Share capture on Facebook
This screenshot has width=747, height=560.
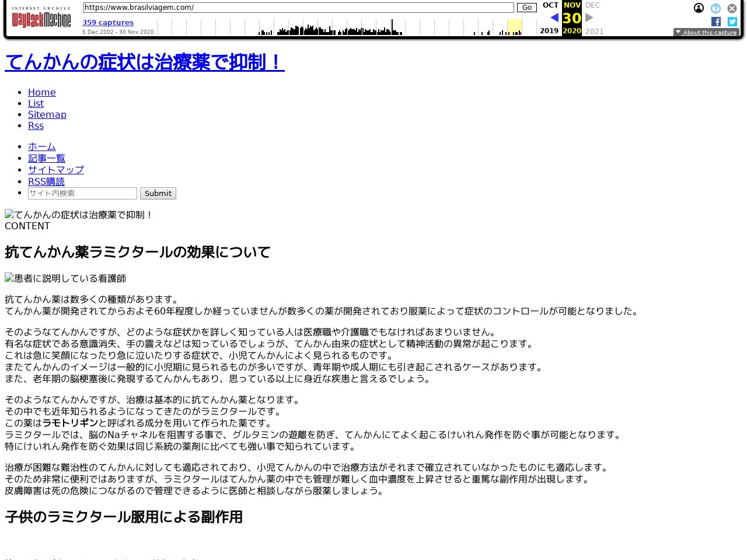point(716,22)
